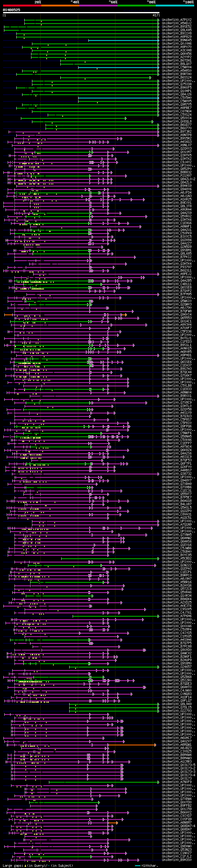This screenshot has height=868, width=197.
Task: Click label UniRef100_Q03173-4
Action: (179, 775)
